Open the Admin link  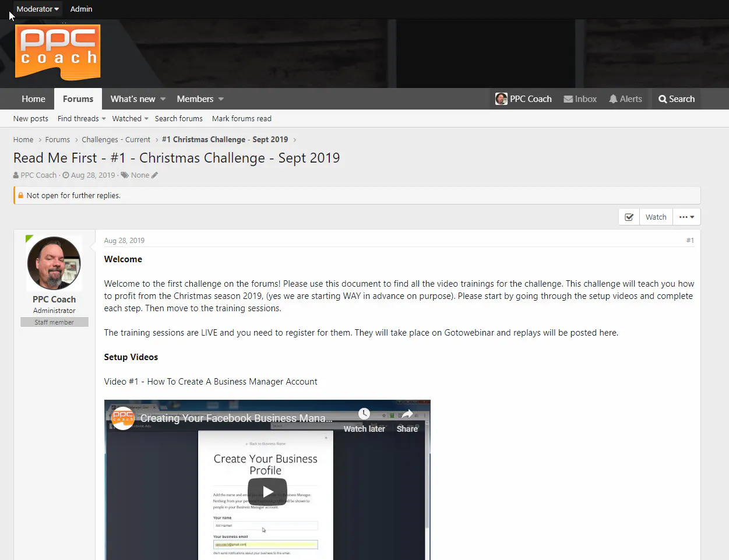tap(81, 9)
